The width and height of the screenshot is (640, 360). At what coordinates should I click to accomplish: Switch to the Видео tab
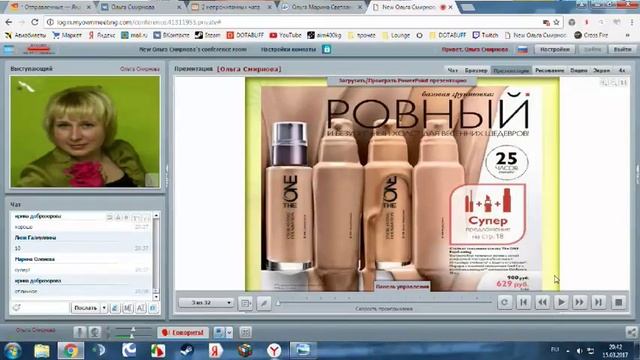pos(578,70)
